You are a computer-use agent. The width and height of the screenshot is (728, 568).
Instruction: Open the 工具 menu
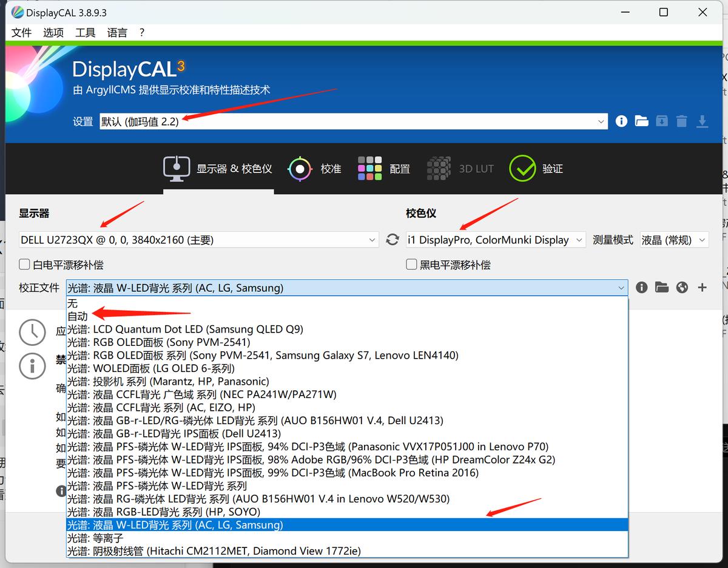[x=86, y=33]
